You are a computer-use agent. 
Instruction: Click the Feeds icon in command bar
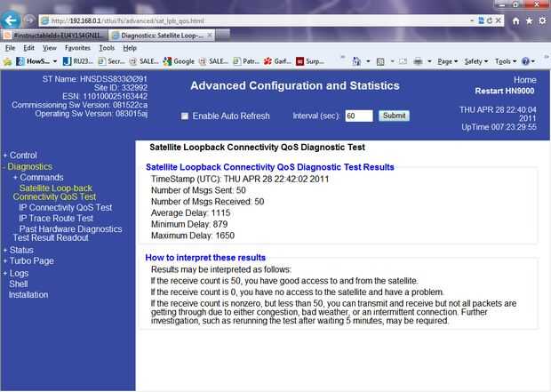[380, 62]
